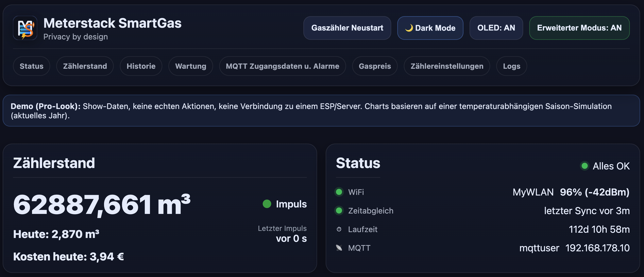Click the Meterstack SmartGas logo icon
Screen dimensions: 644x277
(25, 28)
